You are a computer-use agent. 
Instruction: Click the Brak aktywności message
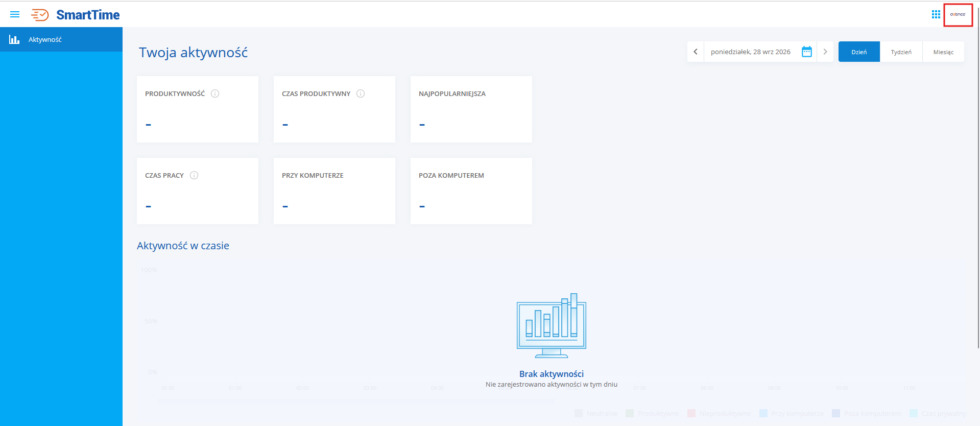coord(552,374)
